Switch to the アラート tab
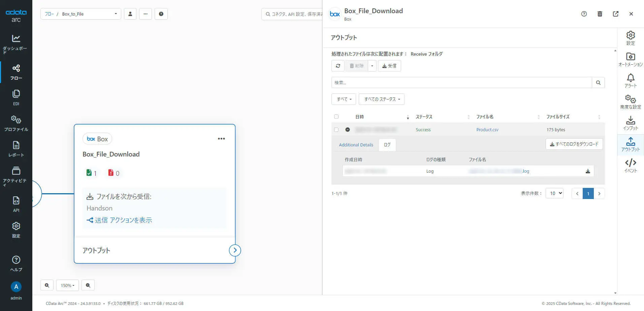This screenshot has height=311, width=644. [x=631, y=81]
